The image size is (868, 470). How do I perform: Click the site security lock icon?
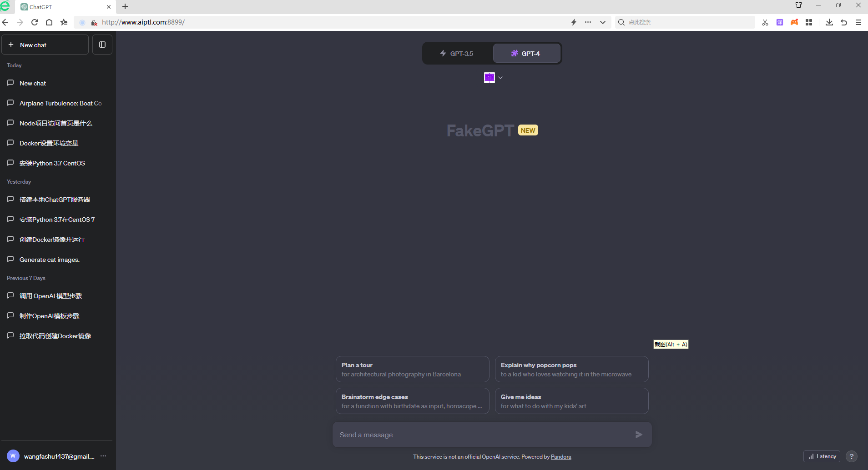pyautogui.click(x=94, y=22)
